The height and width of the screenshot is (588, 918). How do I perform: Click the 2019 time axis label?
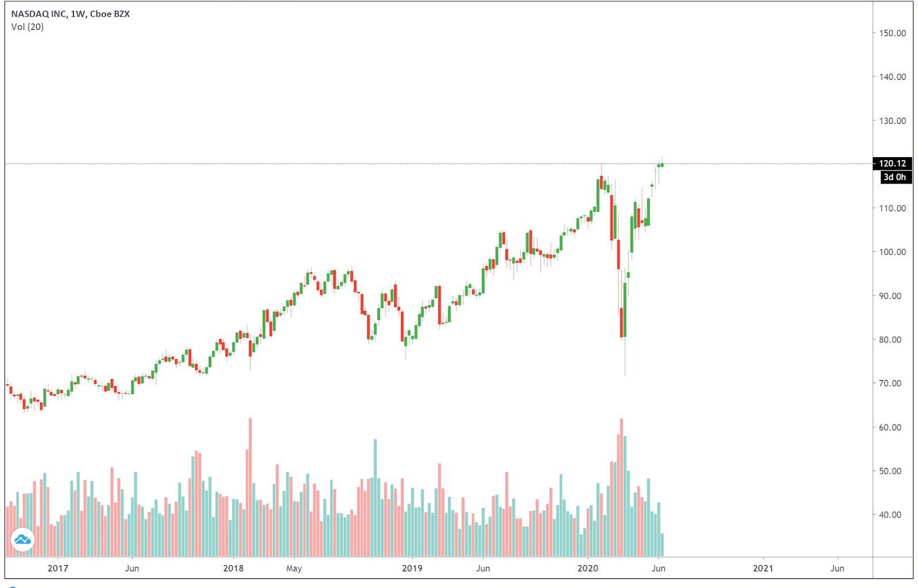coord(412,568)
